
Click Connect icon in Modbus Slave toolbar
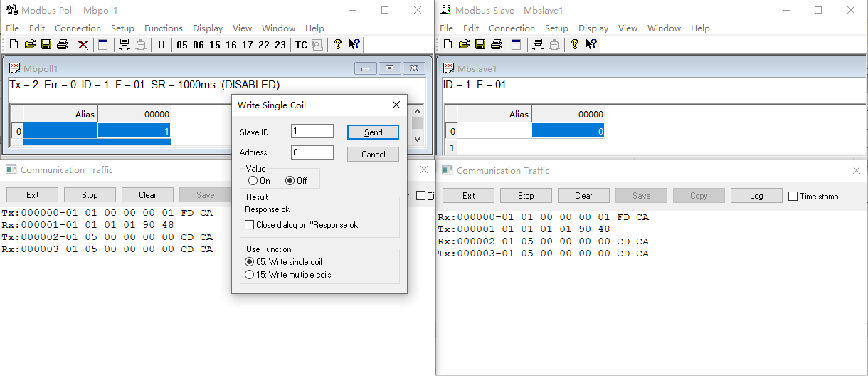[538, 45]
